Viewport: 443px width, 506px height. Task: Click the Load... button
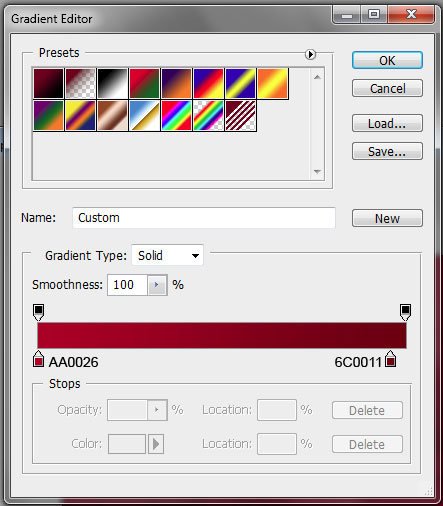pyautogui.click(x=387, y=123)
